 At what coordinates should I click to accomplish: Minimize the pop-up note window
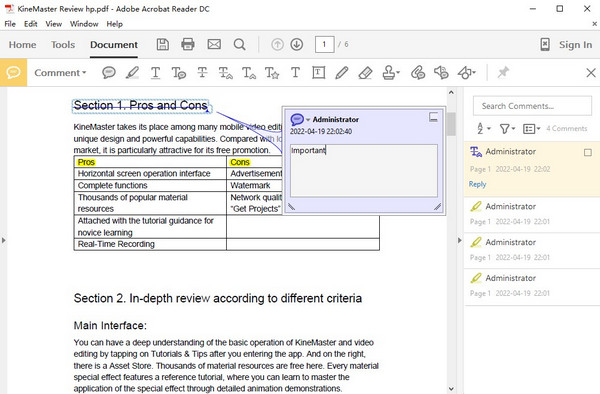coord(433,117)
